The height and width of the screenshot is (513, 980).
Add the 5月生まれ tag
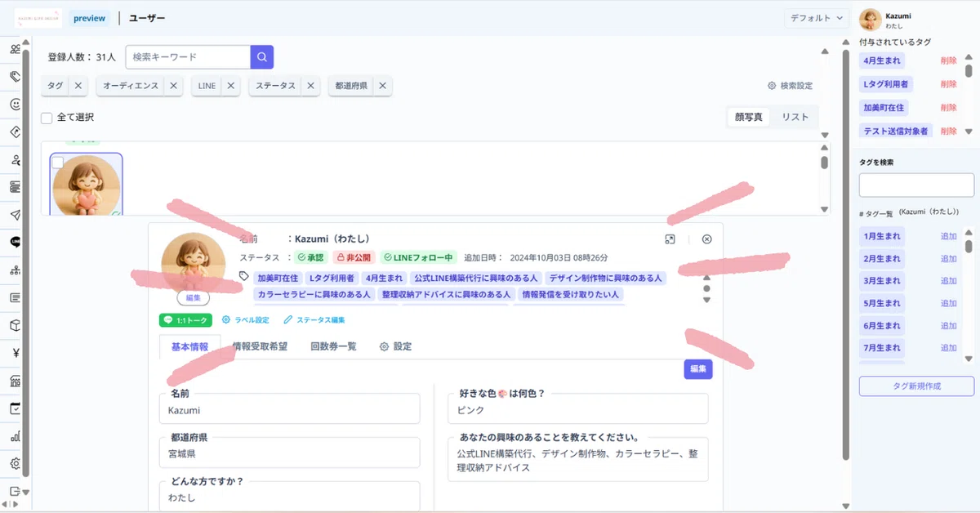tap(948, 303)
